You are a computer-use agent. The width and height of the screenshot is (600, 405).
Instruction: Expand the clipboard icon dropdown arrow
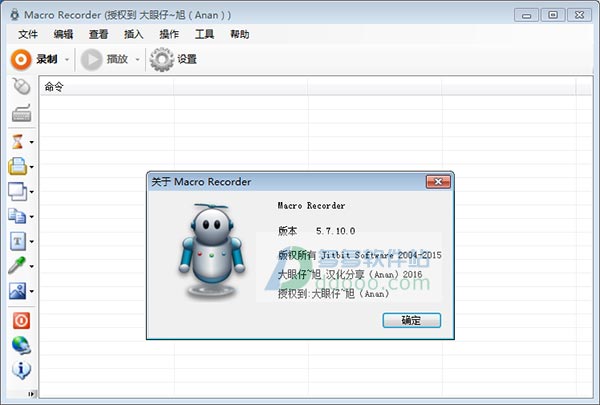[32, 167]
